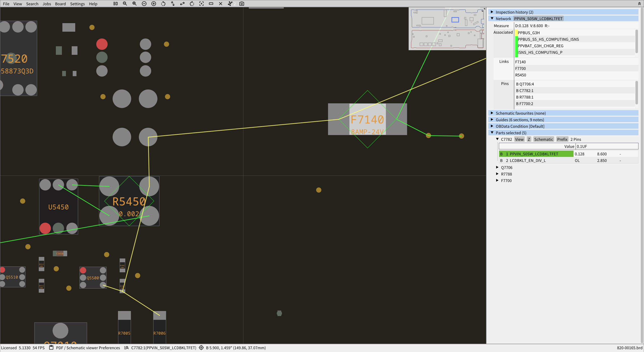Screen dimensions: 644x352
Task: Take a screenshot with the camera icon
Action: 242,4
